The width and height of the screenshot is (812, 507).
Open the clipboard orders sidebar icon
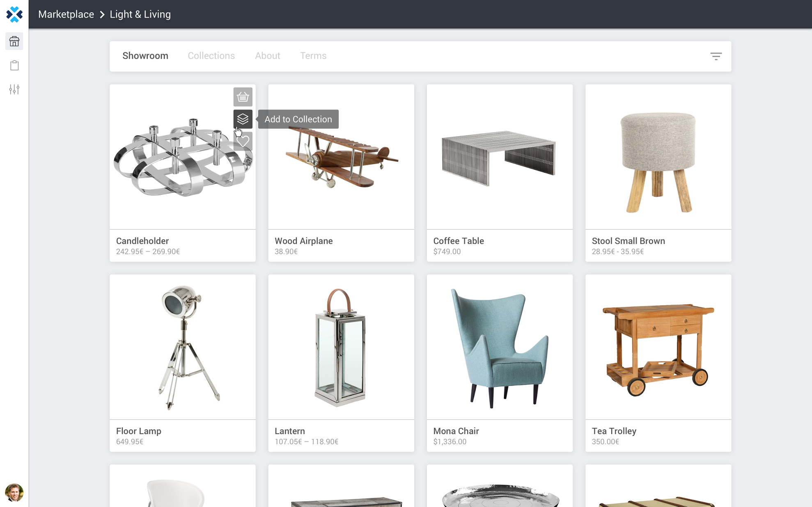pyautogui.click(x=14, y=65)
